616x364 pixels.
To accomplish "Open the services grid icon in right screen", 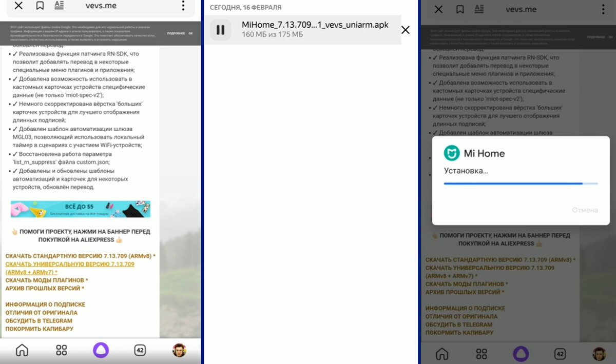I will 482,354.
